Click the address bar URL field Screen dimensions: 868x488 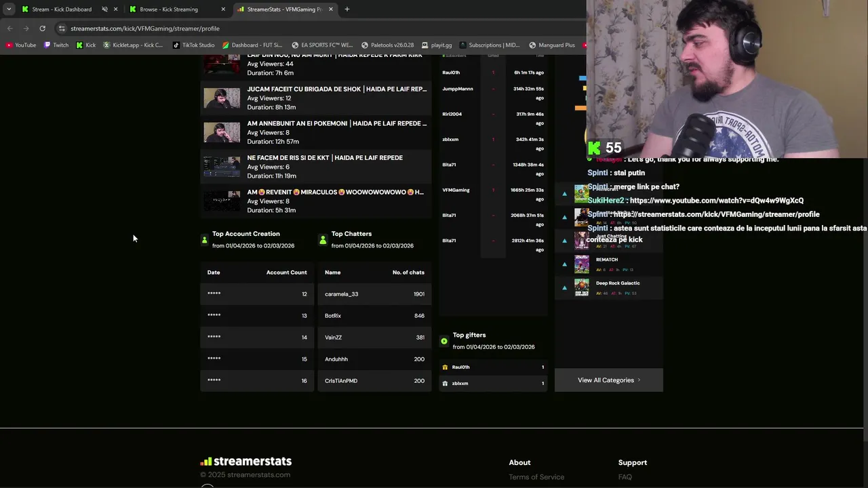coord(319,28)
